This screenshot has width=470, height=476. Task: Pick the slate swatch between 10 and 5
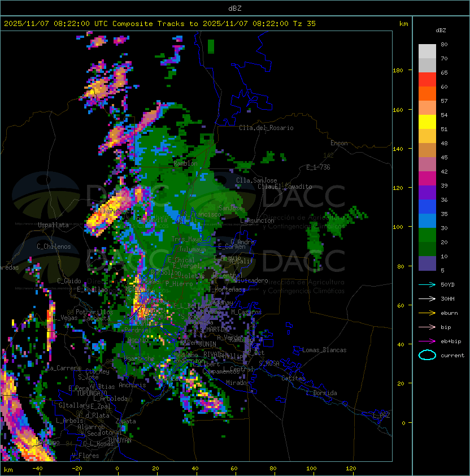(427, 263)
